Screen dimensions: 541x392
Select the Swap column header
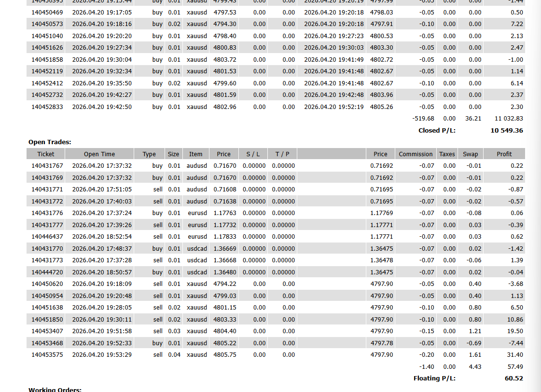pyautogui.click(x=470, y=154)
